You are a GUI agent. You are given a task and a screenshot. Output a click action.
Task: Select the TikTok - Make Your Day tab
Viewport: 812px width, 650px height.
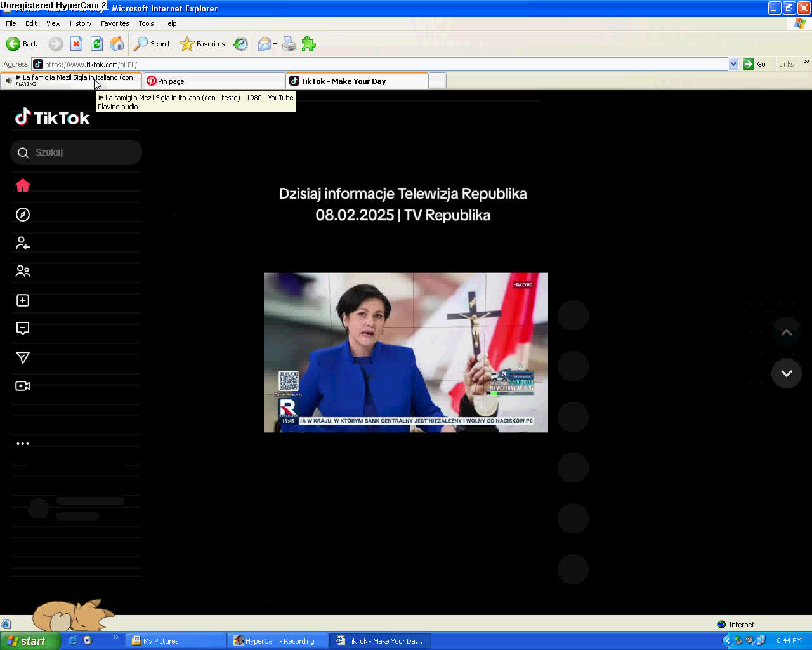click(357, 81)
